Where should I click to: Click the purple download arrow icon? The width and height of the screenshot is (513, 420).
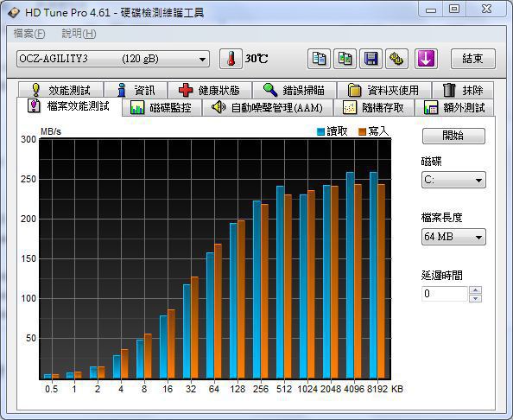(x=426, y=59)
